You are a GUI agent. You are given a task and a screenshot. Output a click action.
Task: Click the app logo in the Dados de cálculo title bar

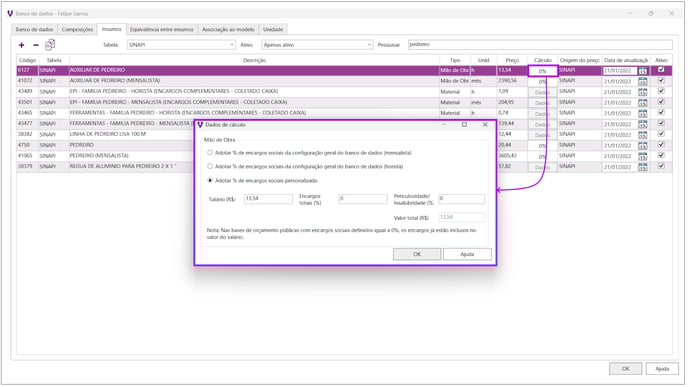point(201,125)
